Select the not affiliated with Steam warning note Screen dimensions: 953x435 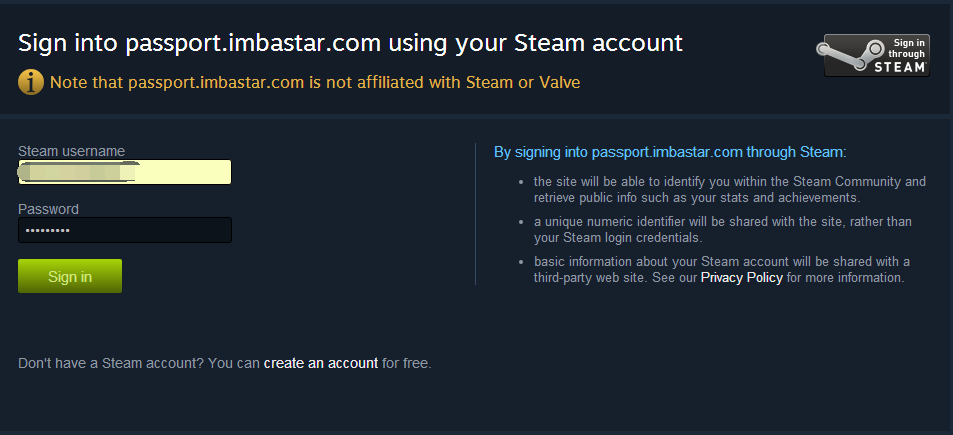tap(315, 82)
